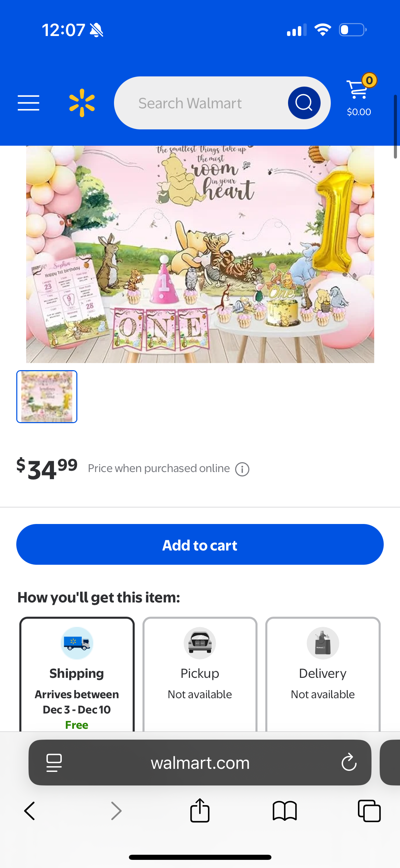This screenshot has width=400, height=868.
Task: Open Safari page settings icon
Action: point(54,763)
